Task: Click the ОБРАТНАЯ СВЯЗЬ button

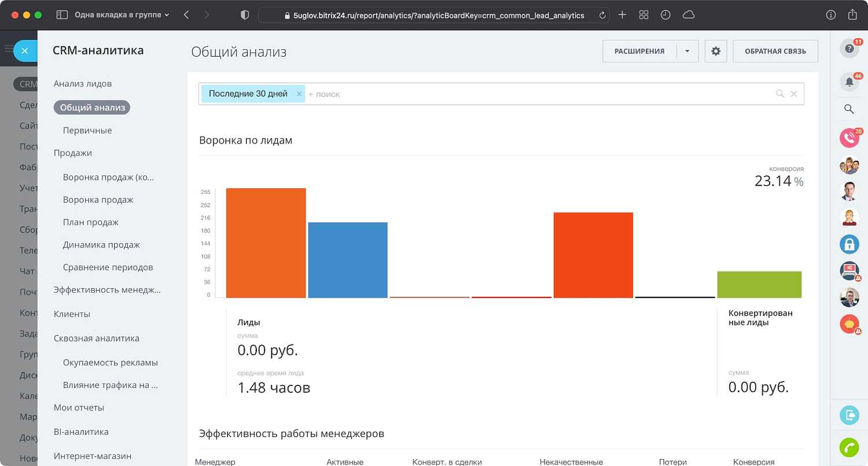Action: (775, 51)
